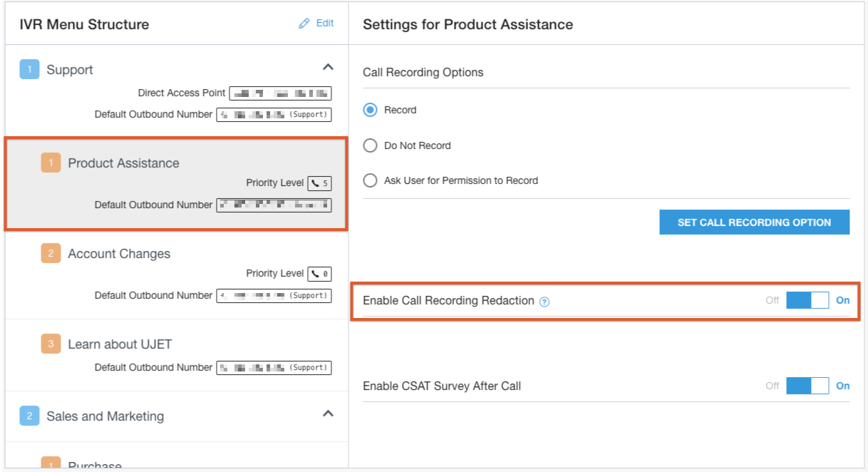Select Ask User for Permission to Record
The width and height of the screenshot is (868, 472).
pyautogui.click(x=370, y=180)
